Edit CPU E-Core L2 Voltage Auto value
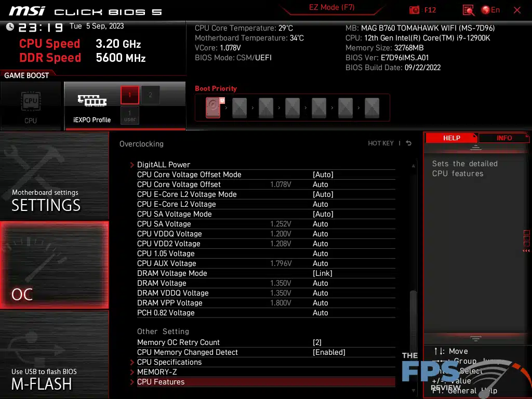532x399 pixels. tap(320, 204)
